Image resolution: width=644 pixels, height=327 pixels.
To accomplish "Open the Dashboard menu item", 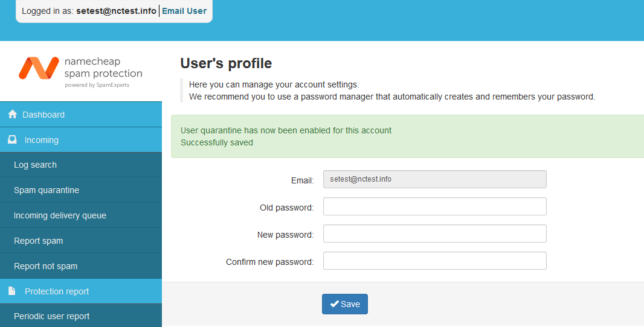I will click(81, 115).
